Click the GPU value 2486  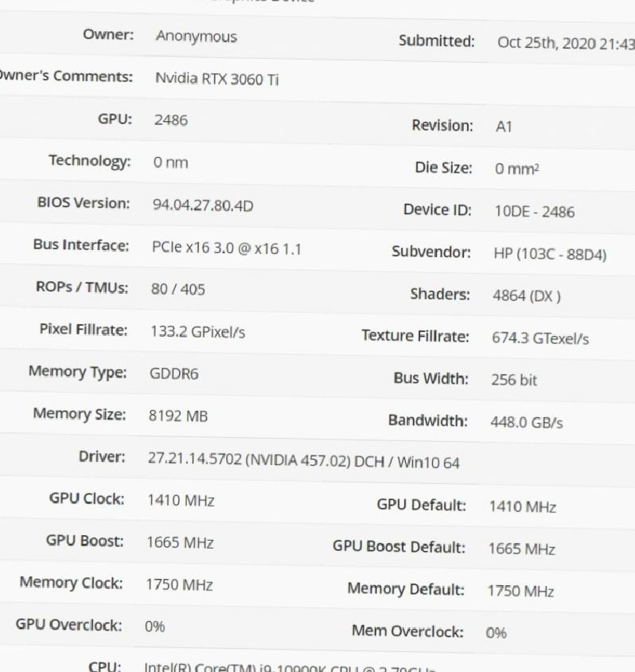pos(171,120)
